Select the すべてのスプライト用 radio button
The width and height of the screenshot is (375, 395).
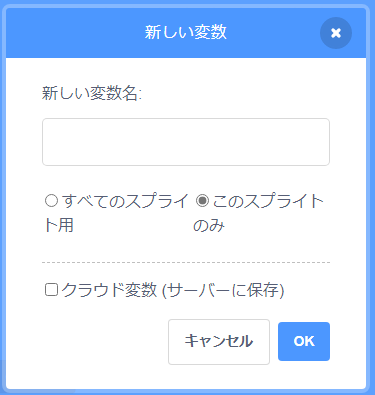click(51, 201)
